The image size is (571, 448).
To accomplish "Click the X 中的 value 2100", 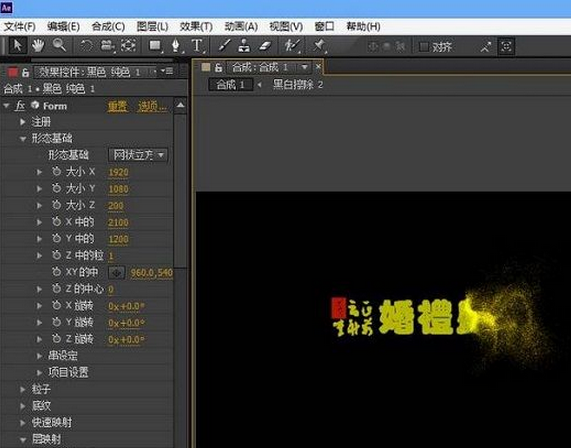I will click(118, 222).
